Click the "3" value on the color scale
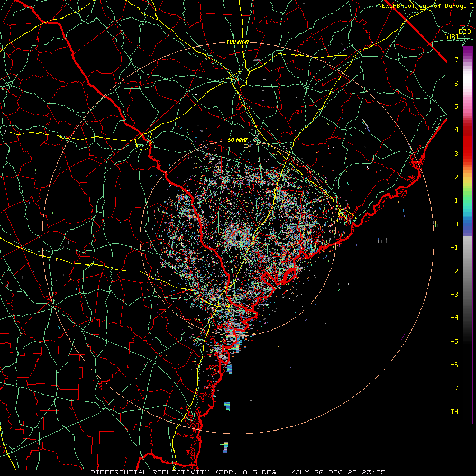 [456, 153]
